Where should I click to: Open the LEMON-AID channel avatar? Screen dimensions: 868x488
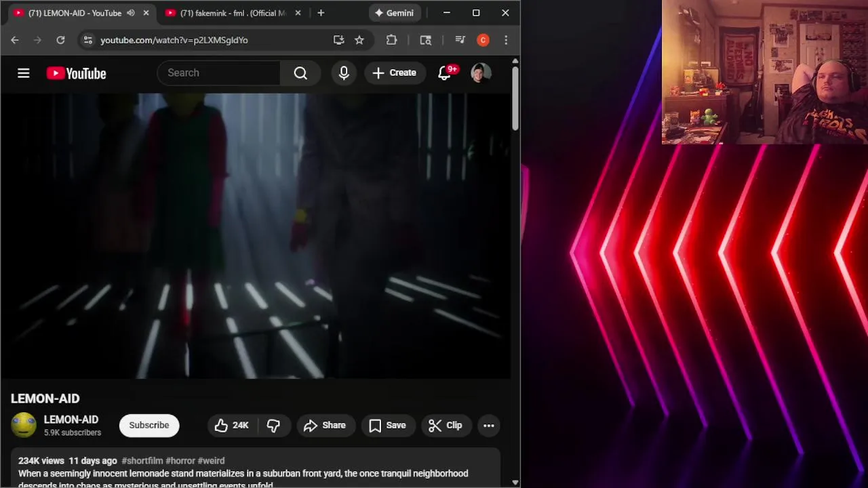[x=24, y=425]
